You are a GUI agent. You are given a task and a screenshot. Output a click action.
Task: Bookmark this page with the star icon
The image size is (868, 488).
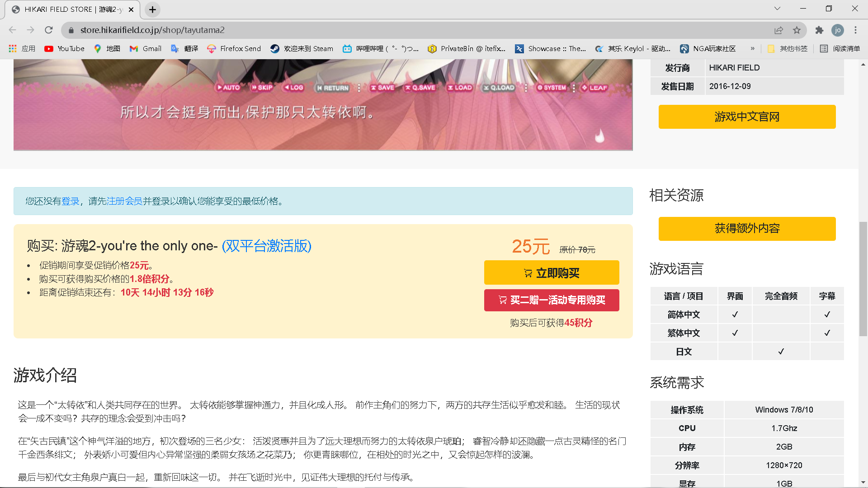(x=797, y=30)
